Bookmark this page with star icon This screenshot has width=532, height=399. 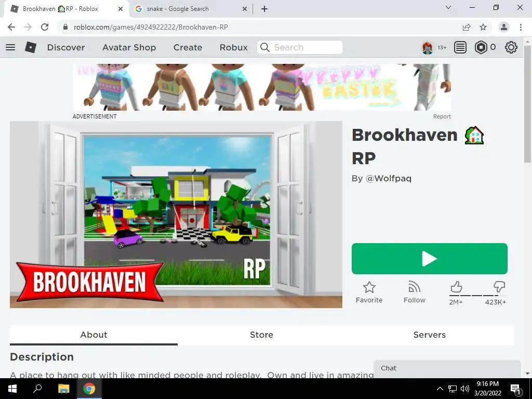pos(483,27)
